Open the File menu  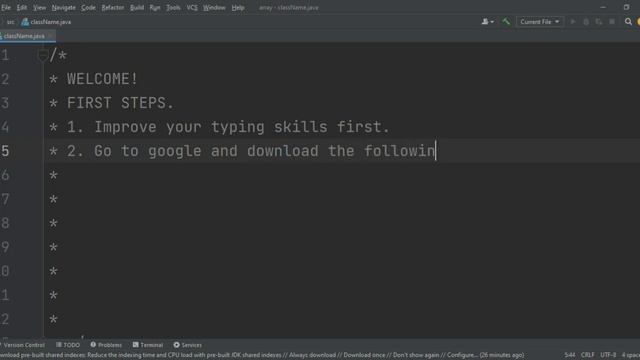[6, 8]
